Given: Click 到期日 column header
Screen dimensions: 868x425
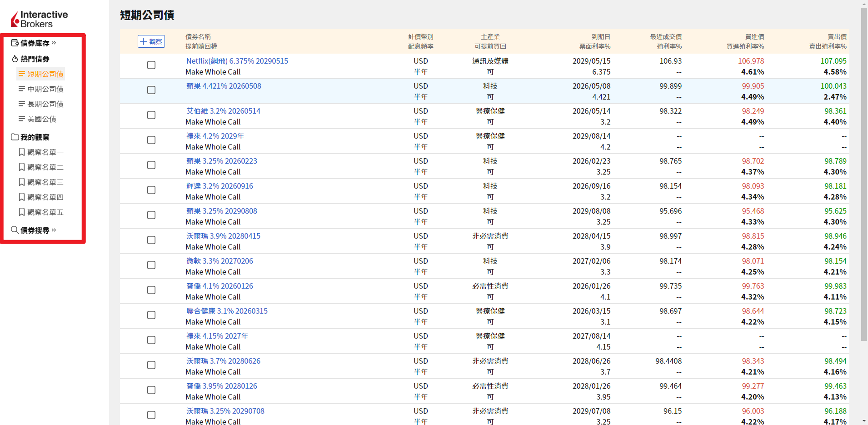Looking at the screenshot, I should 601,37.
